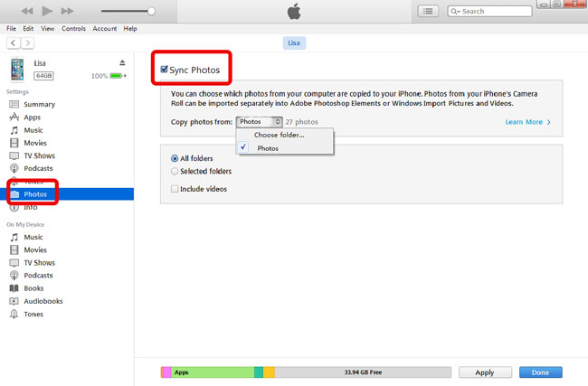Select Movies icon under Settings
Image resolution: width=588 pixels, height=386 pixels.
(x=14, y=143)
